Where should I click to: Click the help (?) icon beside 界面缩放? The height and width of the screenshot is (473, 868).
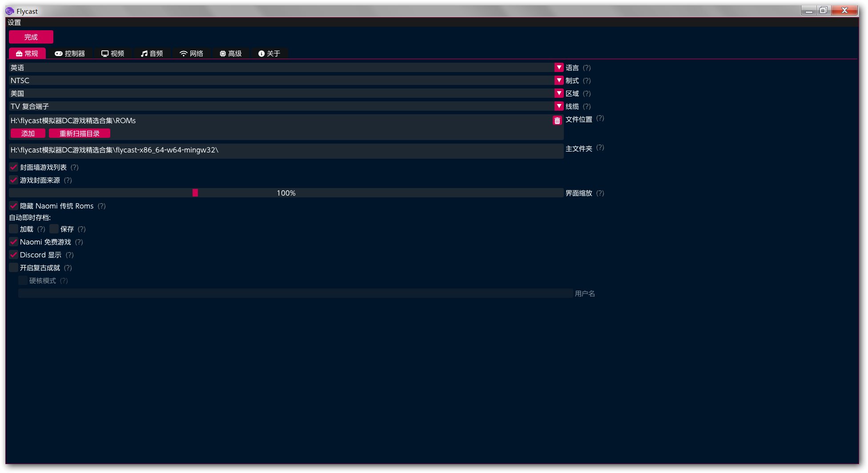coord(600,193)
